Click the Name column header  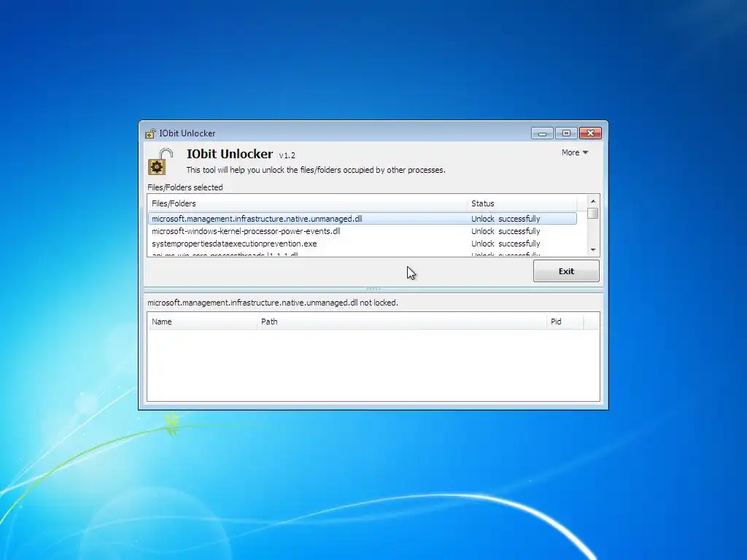point(202,322)
